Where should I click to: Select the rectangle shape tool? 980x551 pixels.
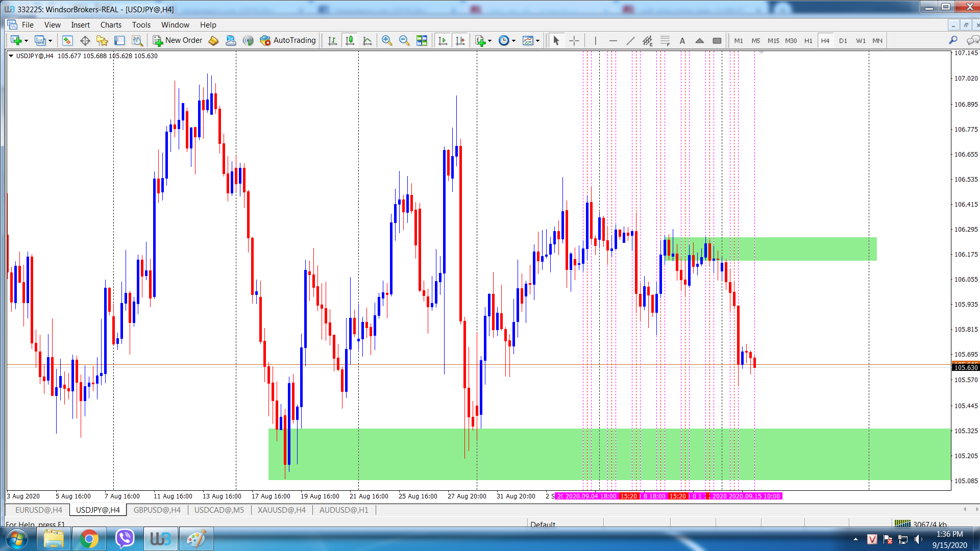[717, 40]
